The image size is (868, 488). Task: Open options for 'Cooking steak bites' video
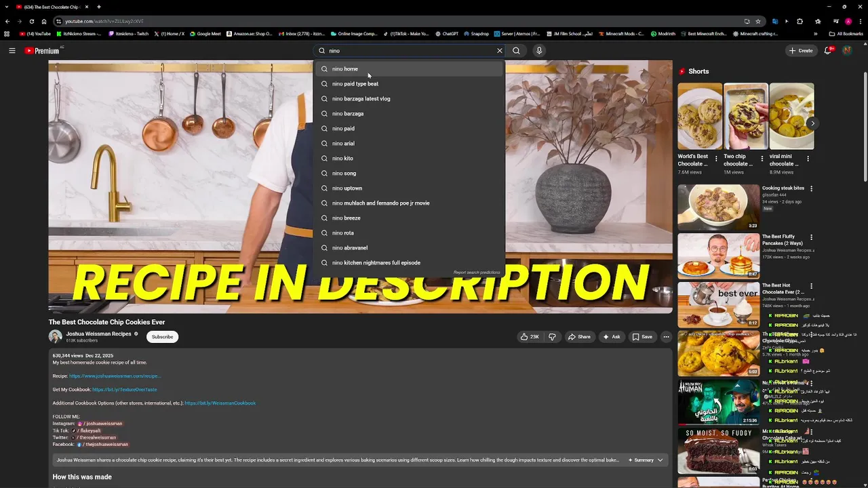click(x=811, y=188)
